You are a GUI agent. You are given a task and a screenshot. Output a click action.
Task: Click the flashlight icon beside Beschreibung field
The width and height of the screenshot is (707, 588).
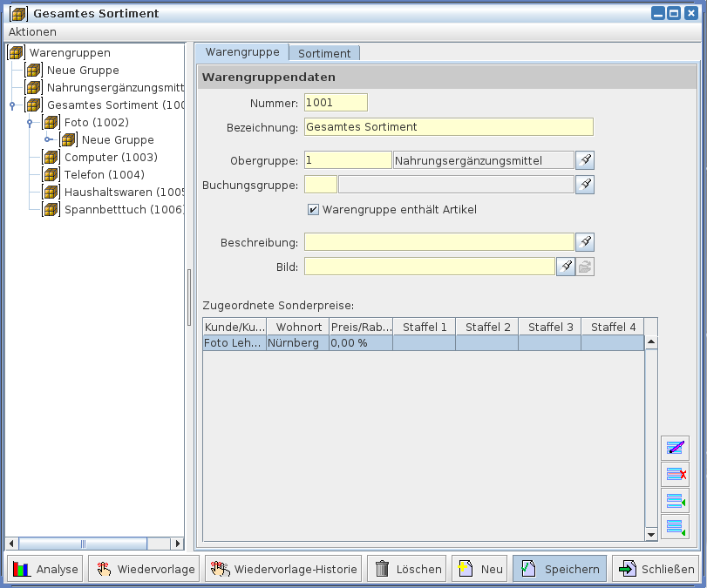coord(585,242)
